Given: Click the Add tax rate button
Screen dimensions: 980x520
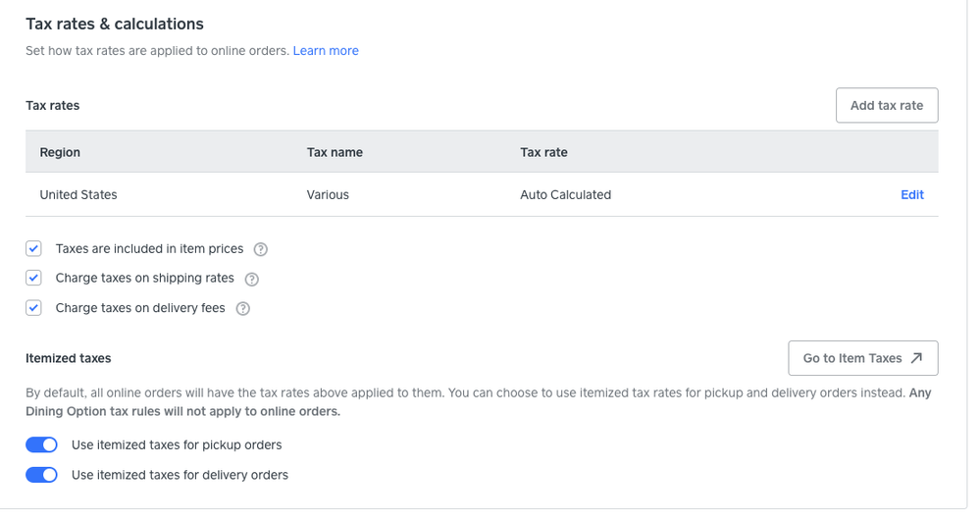Looking at the screenshot, I should (x=886, y=106).
